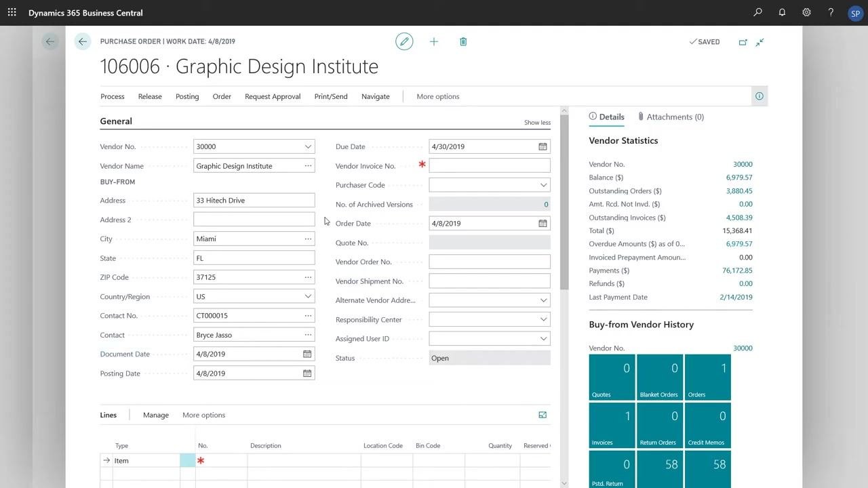Focus the Address 2 field
The height and width of the screenshot is (488, 868).
(x=254, y=220)
